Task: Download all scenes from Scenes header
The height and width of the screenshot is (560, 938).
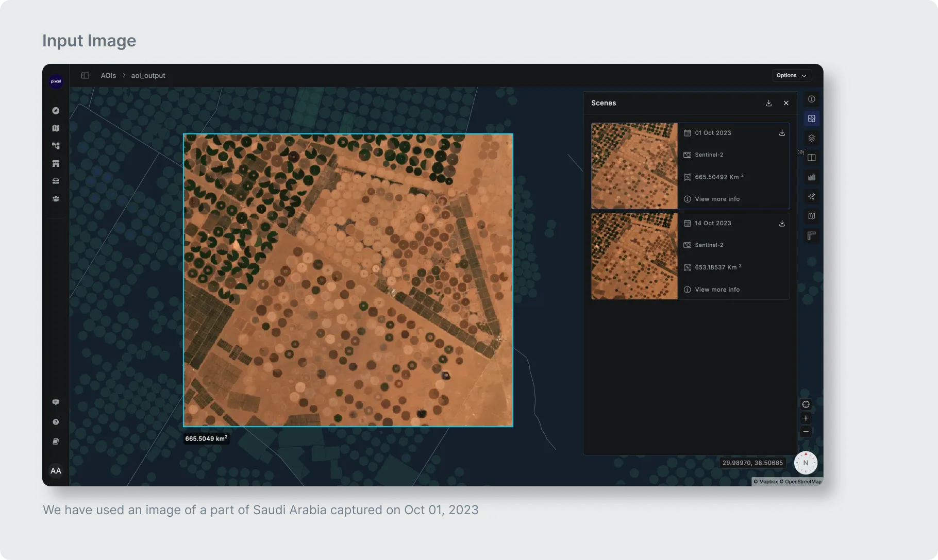Action: click(x=768, y=103)
